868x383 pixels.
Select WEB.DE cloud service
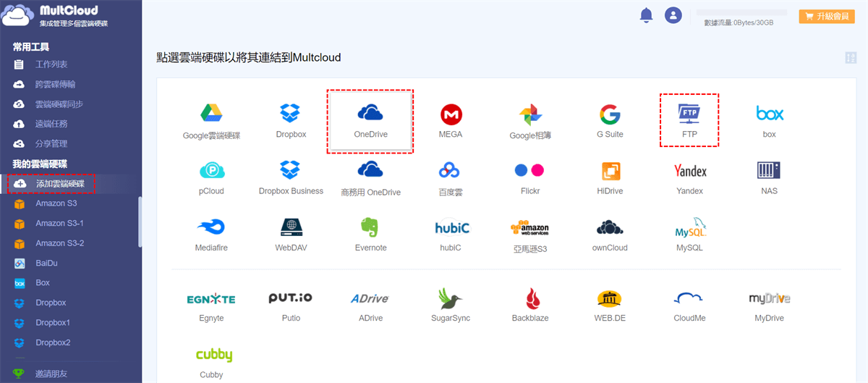coord(610,298)
